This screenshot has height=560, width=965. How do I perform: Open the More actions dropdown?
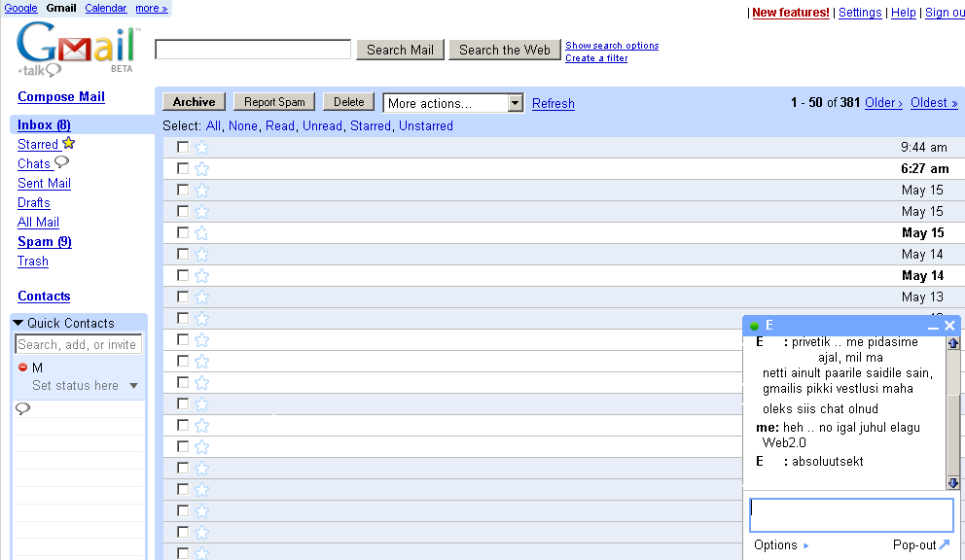click(x=453, y=103)
